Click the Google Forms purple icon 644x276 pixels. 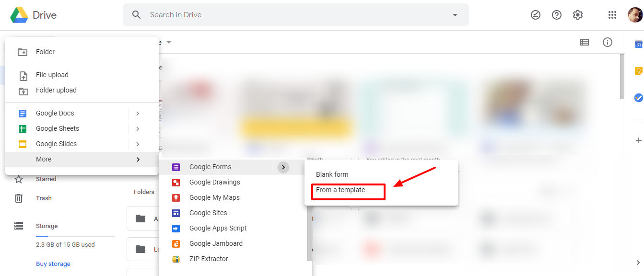(176, 167)
